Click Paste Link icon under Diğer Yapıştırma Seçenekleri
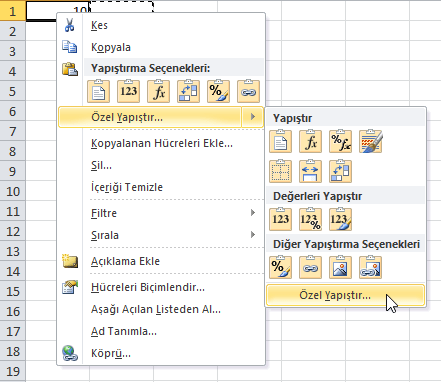The height and width of the screenshot is (382, 441). pyautogui.click(x=310, y=267)
